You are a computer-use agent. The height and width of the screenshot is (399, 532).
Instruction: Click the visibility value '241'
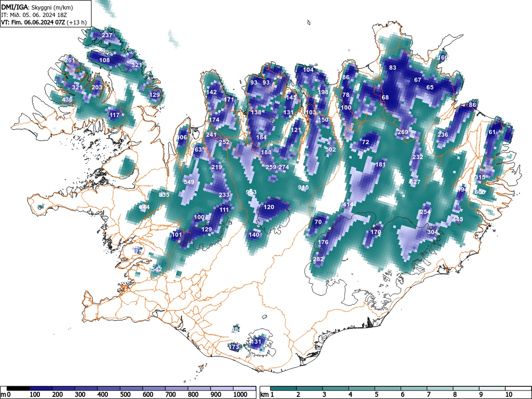[211, 135]
